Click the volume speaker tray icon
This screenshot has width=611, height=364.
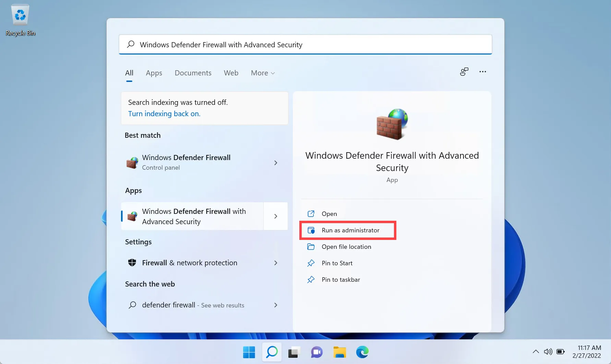pyautogui.click(x=548, y=352)
